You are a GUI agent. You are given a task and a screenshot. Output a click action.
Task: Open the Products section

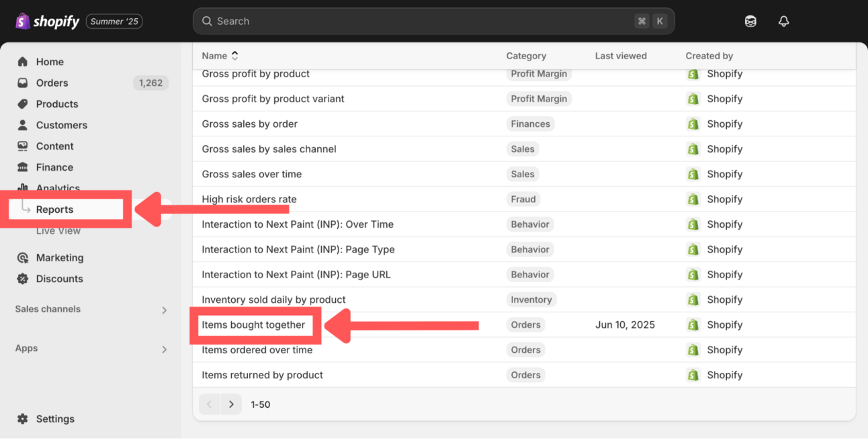57,104
